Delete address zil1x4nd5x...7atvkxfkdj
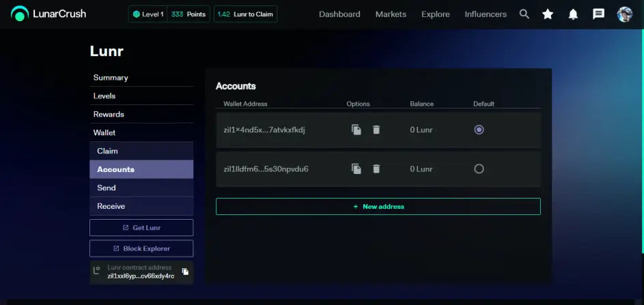The height and width of the screenshot is (305, 644). tap(376, 130)
